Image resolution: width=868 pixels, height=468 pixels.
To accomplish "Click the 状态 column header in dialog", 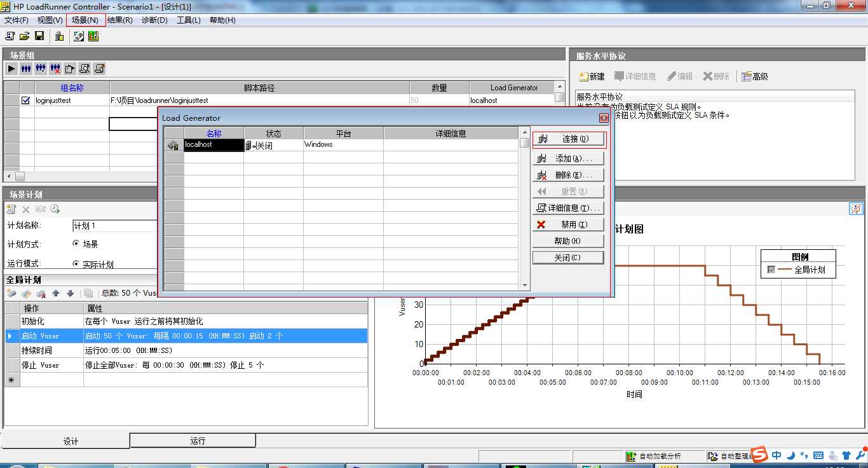I will coord(273,134).
